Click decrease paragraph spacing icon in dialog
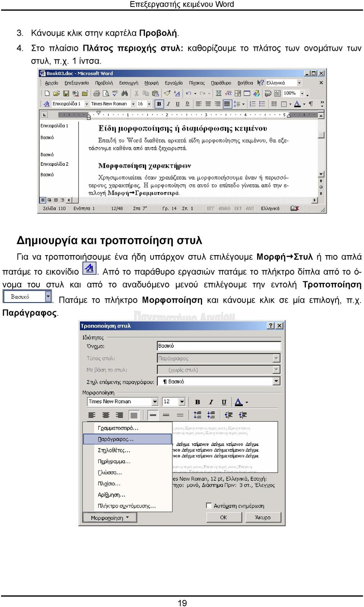This screenshot has width=364, height=607. point(211,415)
